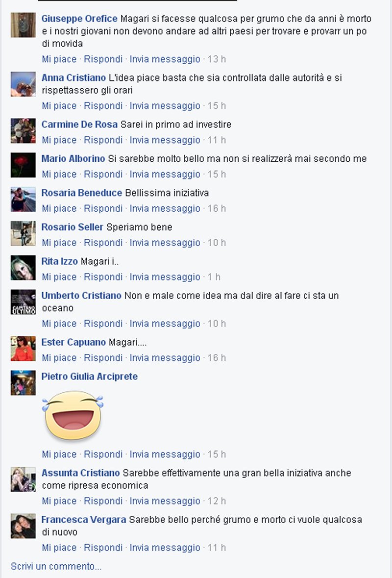This screenshot has width=392, height=578.
Task: Send message to Rosario Seller
Action: pos(165,243)
